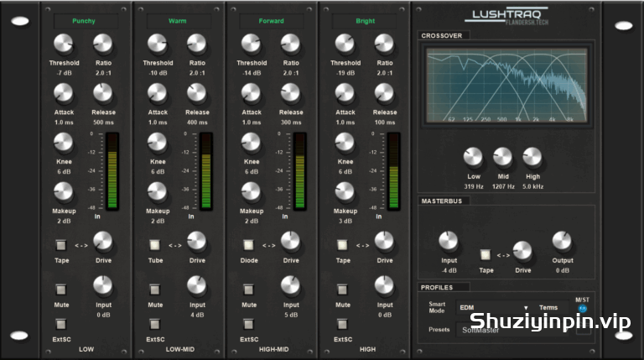
Task: Toggle the HIGH band Tape saturation button
Action: 342,245
